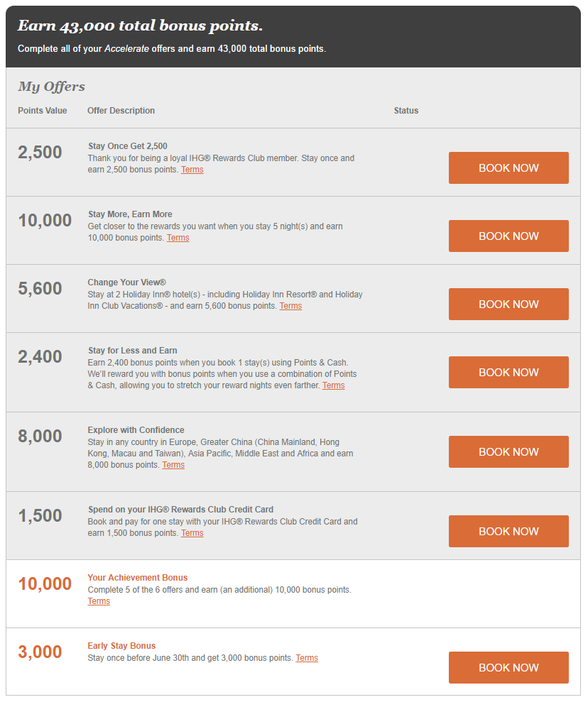Click the Status column header

406,111
